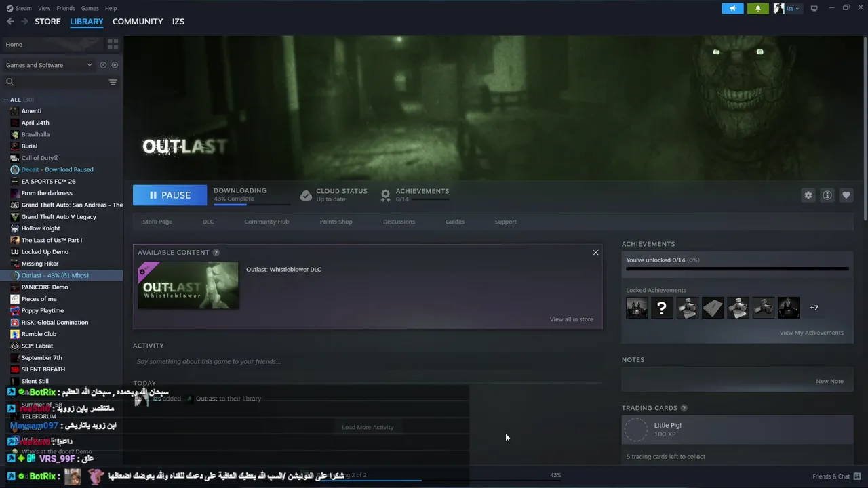Screen dimensions: 868x488
Task: Open the DLC link
Action: point(208,222)
